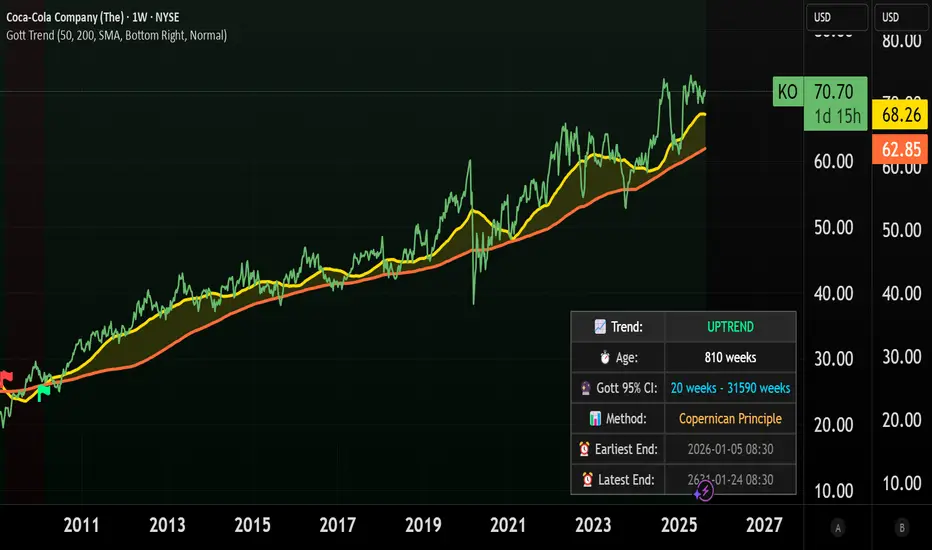Click the 2023 label on time axis
The image size is (932, 550).
point(593,525)
